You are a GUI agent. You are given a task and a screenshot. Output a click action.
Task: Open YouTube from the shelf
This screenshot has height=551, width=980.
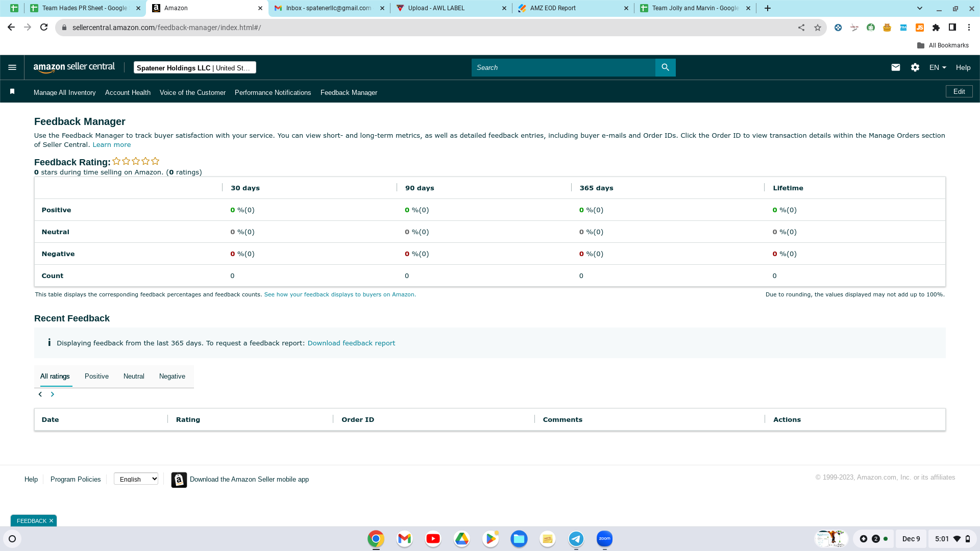[433, 539]
